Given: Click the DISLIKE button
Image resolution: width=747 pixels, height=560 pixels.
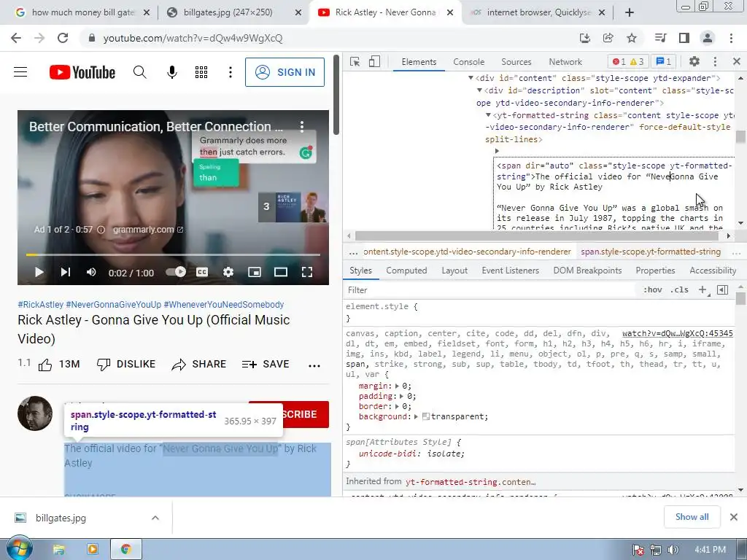Looking at the screenshot, I should pyautogui.click(x=125, y=365).
